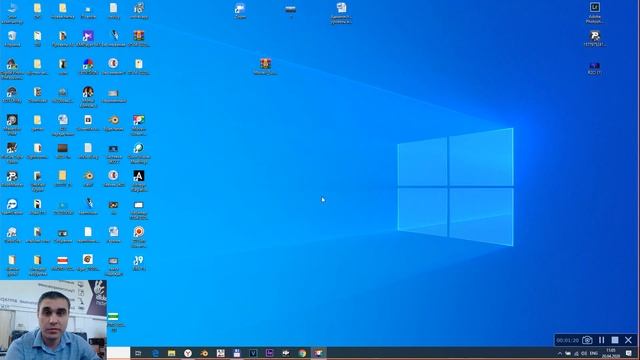640x360 pixels.
Task: Open Google Chrome from the taskbar
Action: tap(302, 353)
